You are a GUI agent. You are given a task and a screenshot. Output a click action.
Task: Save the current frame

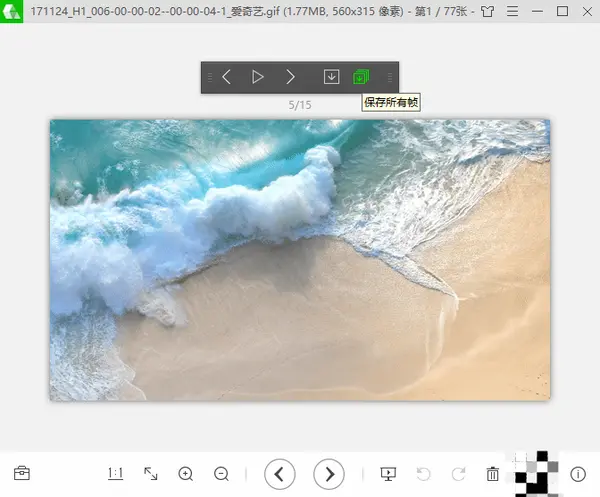(x=331, y=77)
